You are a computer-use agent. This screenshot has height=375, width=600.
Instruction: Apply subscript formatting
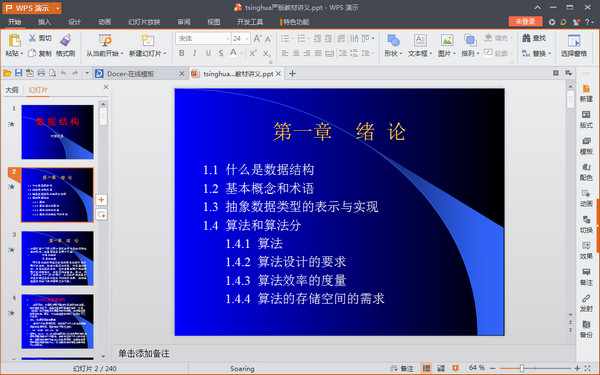point(267,54)
